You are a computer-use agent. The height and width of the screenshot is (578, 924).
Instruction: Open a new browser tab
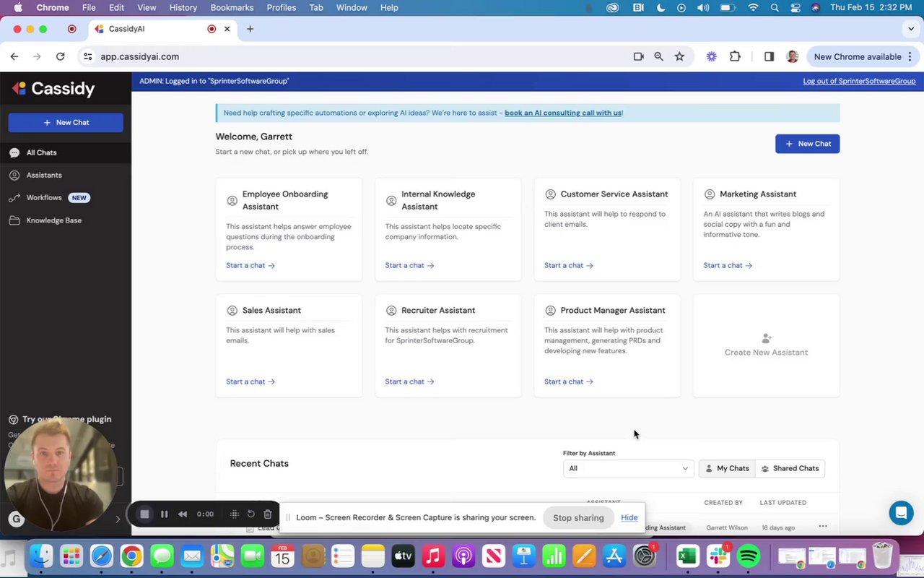click(250, 29)
